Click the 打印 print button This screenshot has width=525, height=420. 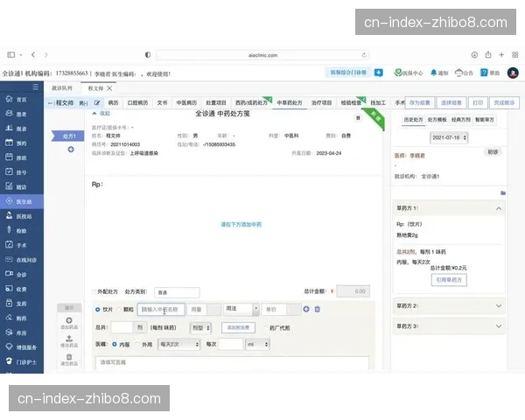tap(478, 103)
